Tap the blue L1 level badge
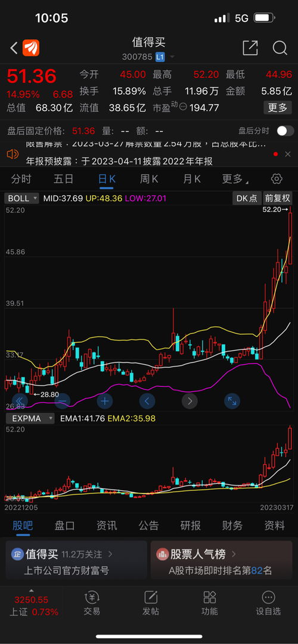The height and width of the screenshot is (644, 298). 160,57
